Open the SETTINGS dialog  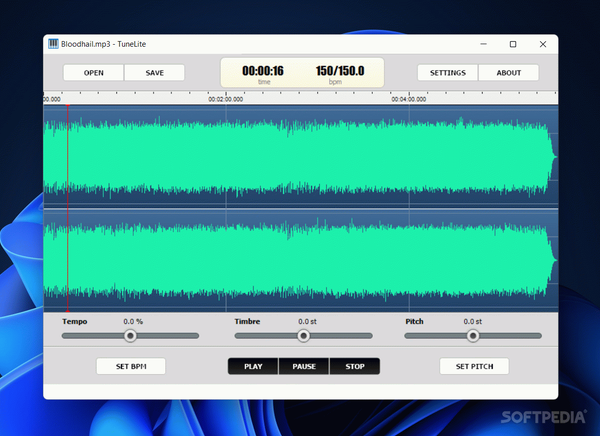tap(448, 73)
